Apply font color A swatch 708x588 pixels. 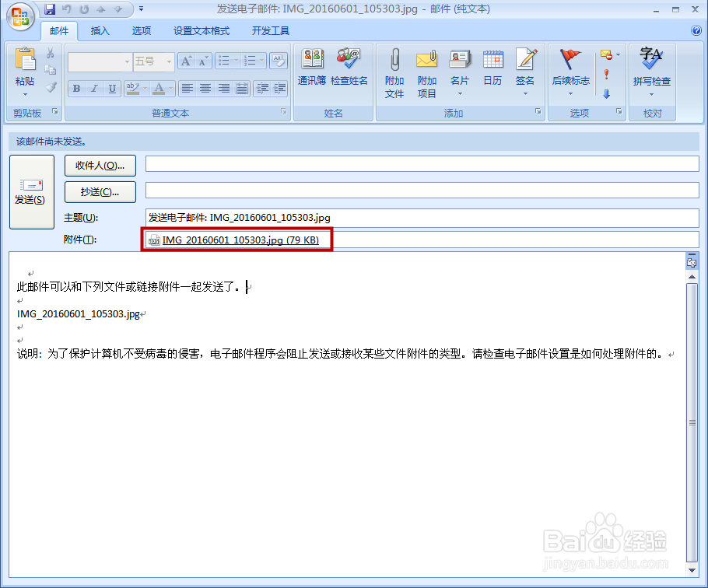click(159, 89)
